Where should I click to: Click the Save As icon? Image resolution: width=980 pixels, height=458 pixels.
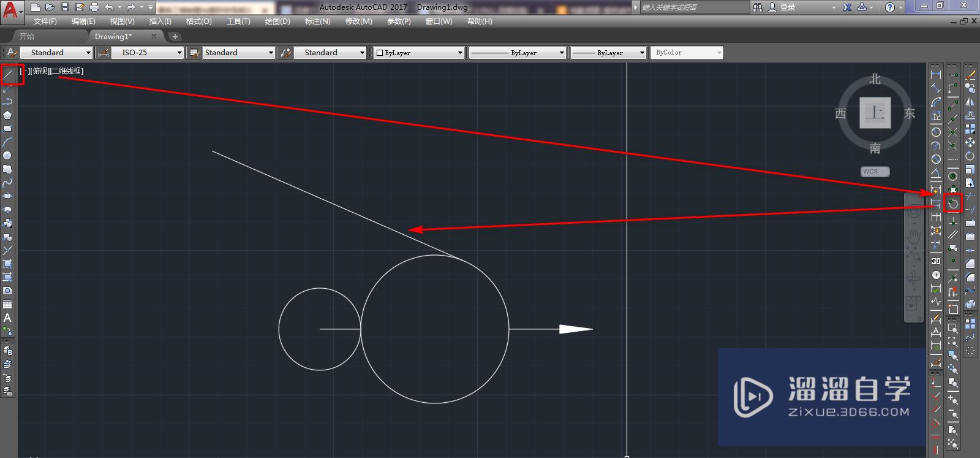click(x=79, y=7)
